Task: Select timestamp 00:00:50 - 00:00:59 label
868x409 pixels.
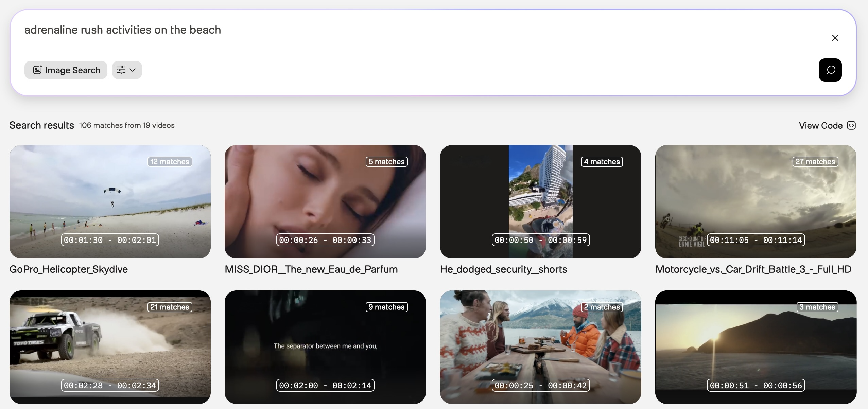Action: pyautogui.click(x=540, y=240)
